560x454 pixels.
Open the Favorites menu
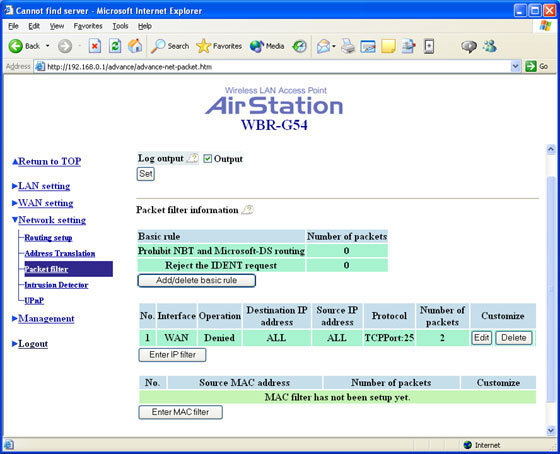point(88,26)
